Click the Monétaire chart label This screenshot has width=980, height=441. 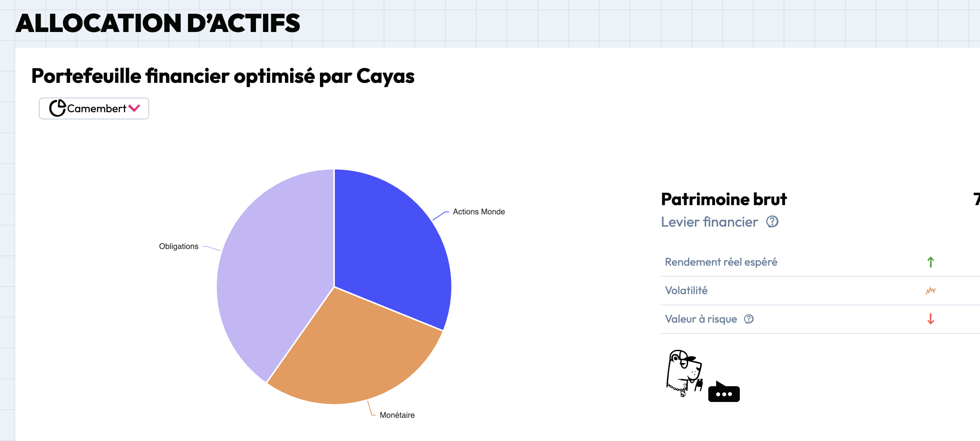point(397,415)
